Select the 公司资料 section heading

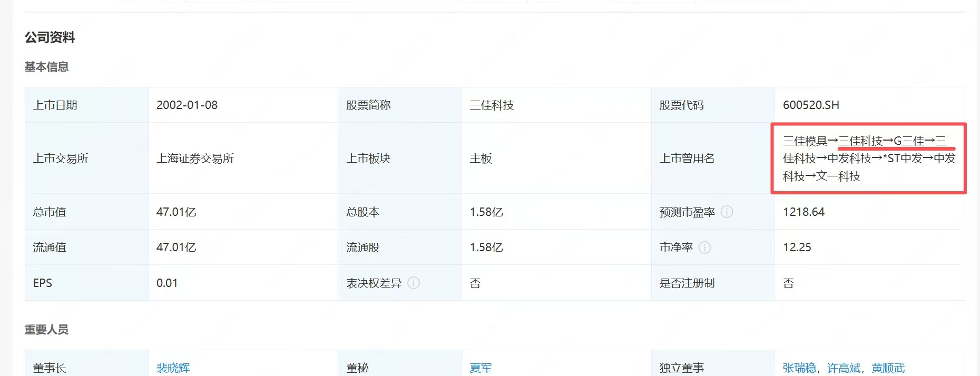click(50, 37)
